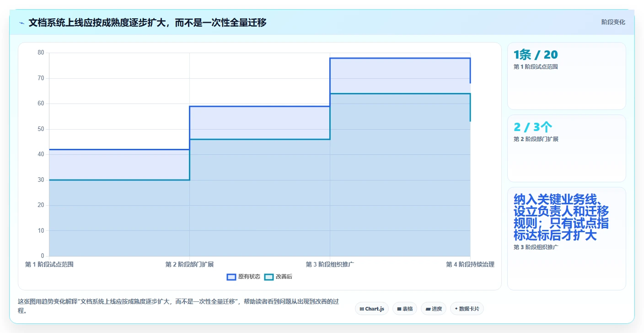Click the 表格 chip
644x333 pixels.
tap(405, 309)
